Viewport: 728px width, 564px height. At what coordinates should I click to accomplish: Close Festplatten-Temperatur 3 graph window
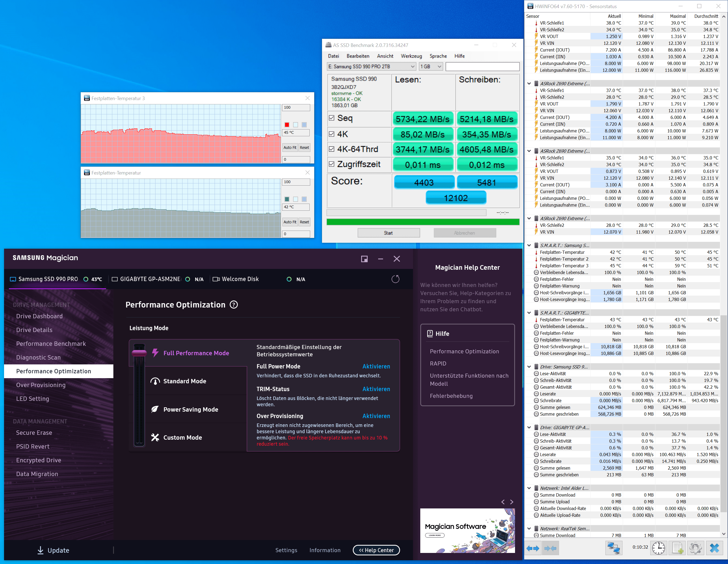308,98
